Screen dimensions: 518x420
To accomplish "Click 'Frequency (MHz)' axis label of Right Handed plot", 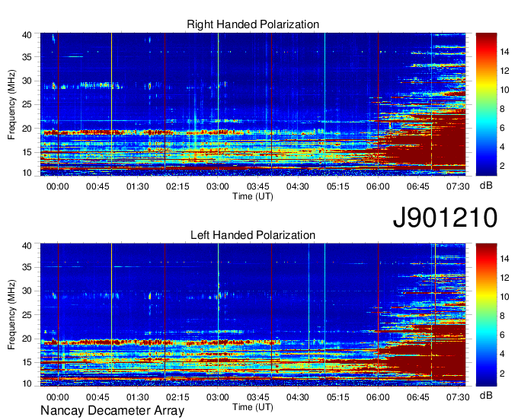I will pyautogui.click(x=11, y=104).
